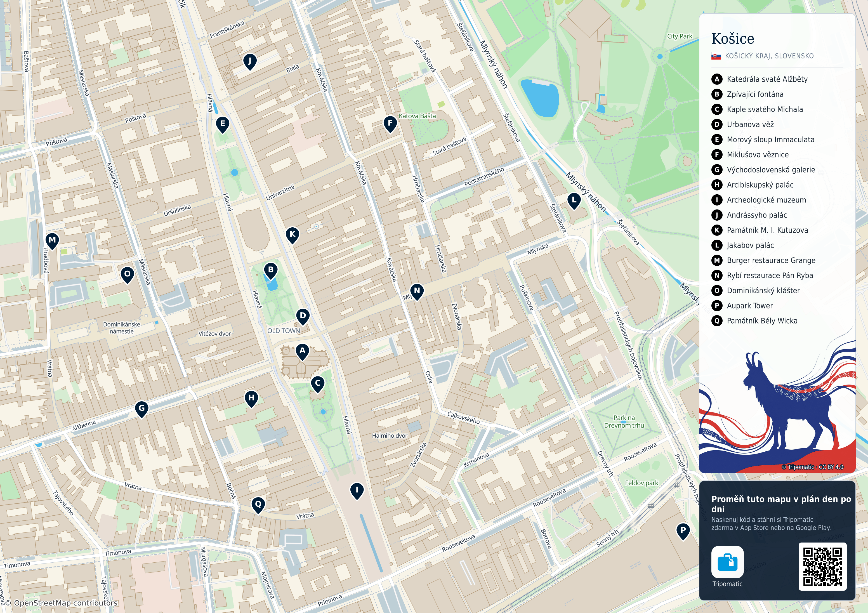Select legend entry Katedrála svaté Alžběty

(759, 79)
